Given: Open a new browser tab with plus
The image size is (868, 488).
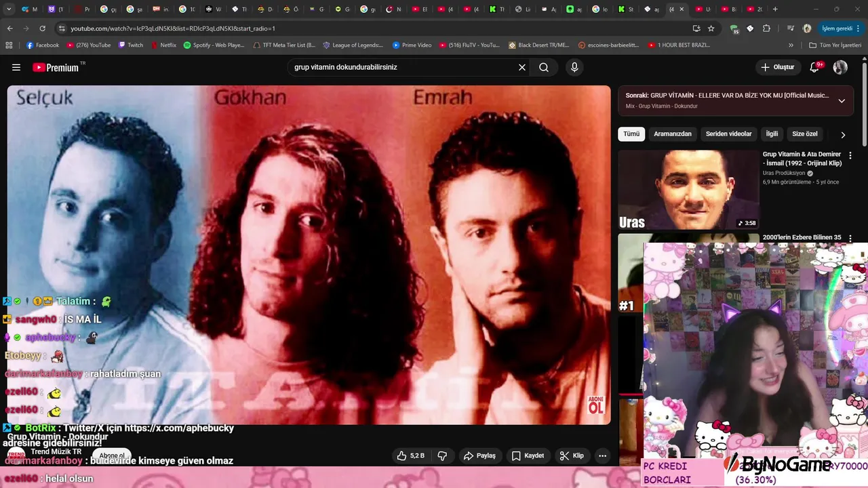Looking at the screenshot, I should pyautogui.click(x=775, y=9).
